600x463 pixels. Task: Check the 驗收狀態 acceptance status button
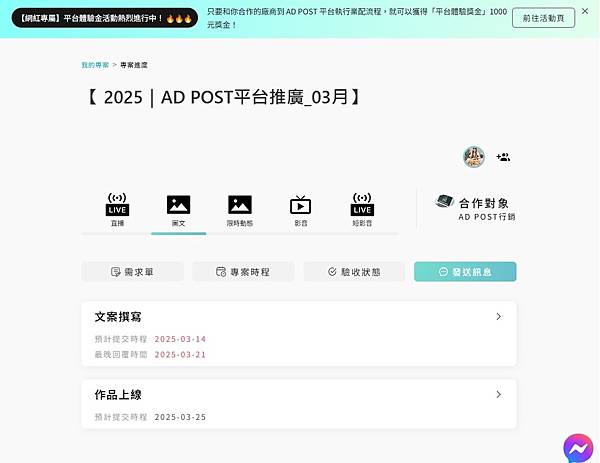[x=354, y=272]
